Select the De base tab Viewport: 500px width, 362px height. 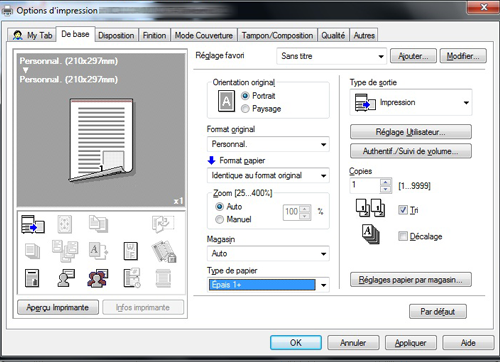tap(75, 34)
